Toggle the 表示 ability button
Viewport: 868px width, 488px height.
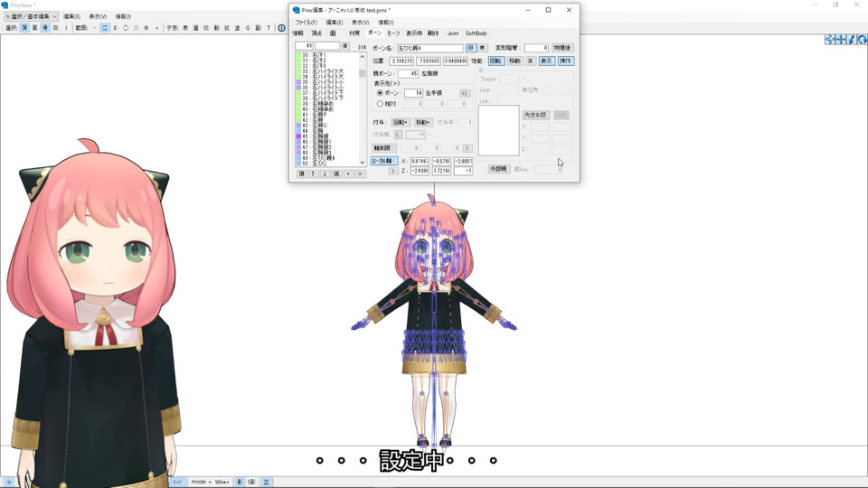tap(546, 61)
